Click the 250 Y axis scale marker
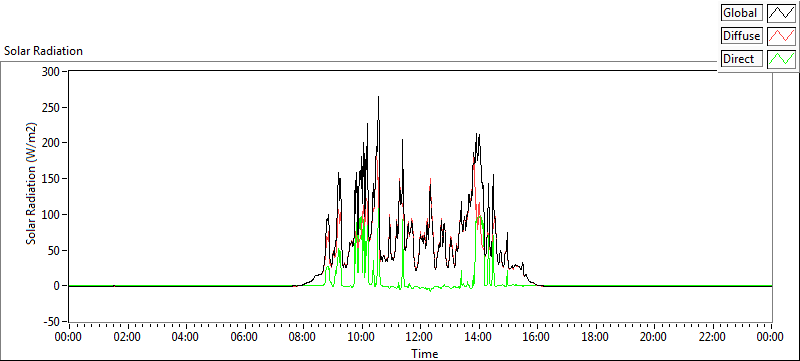This screenshot has width=800, height=361. point(51,108)
